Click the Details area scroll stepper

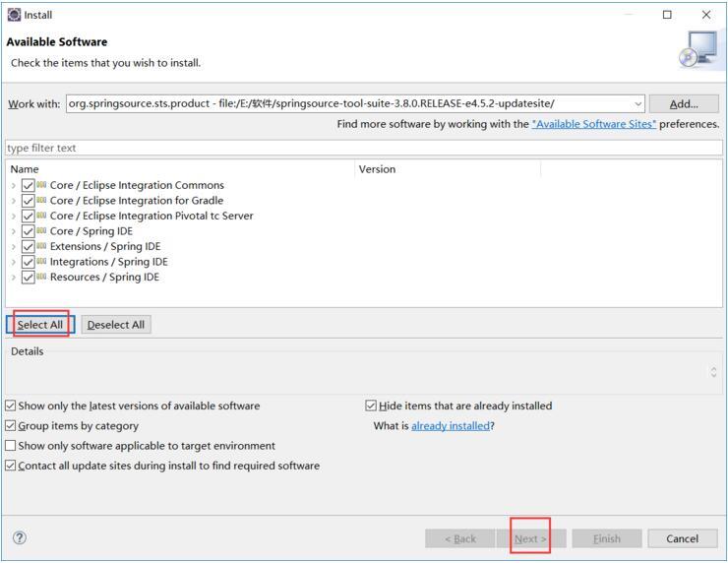point(713,372)
